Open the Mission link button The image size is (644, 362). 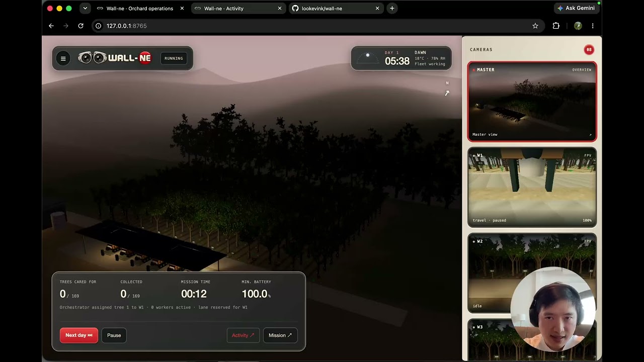280,335
